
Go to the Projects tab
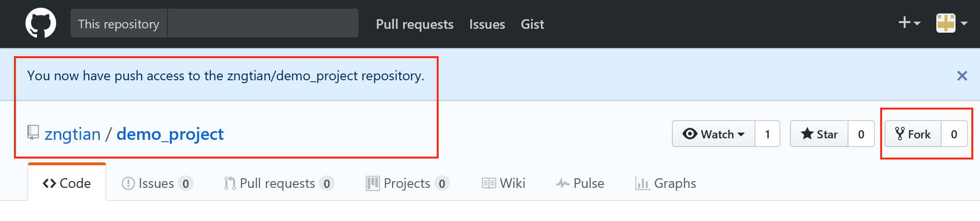tap(407, 183)
